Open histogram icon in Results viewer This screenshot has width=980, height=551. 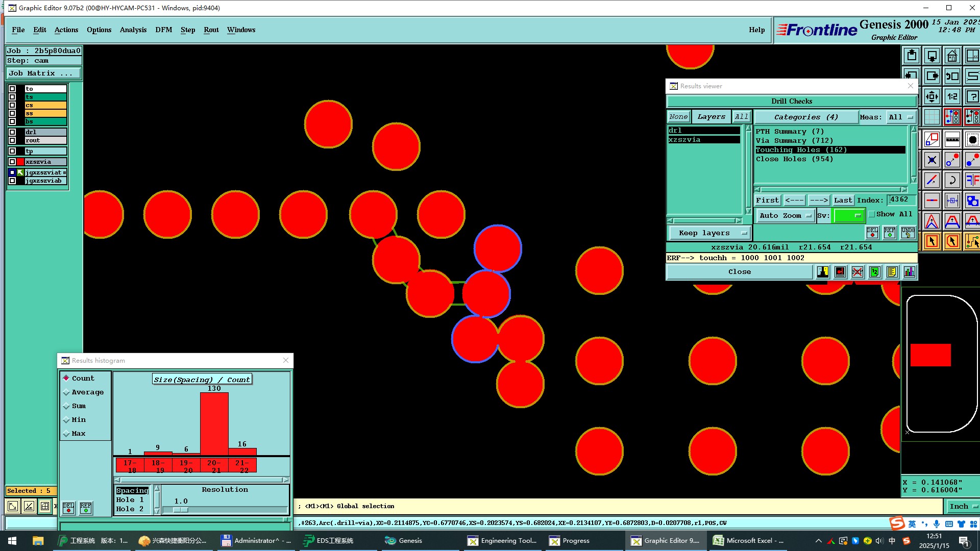click(x=909, y=272)
